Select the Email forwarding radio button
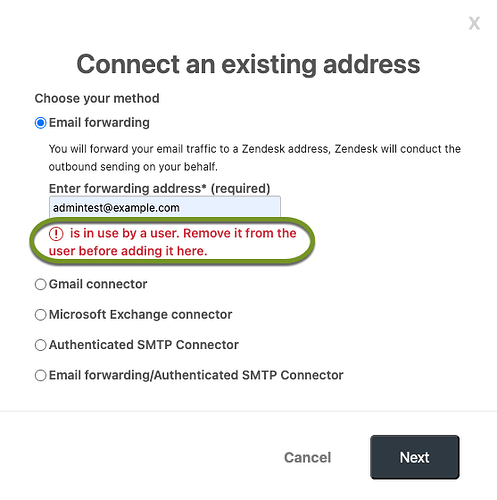 point(41,123)
